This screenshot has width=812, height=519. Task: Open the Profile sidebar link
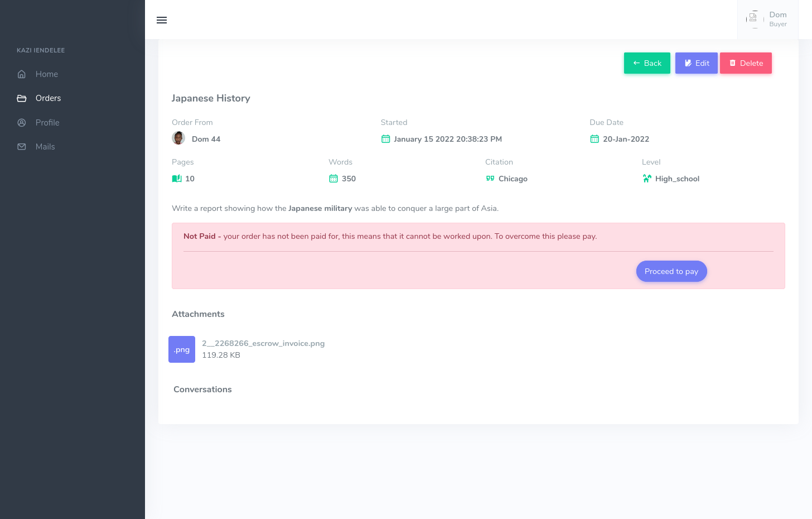click(47, 123)
